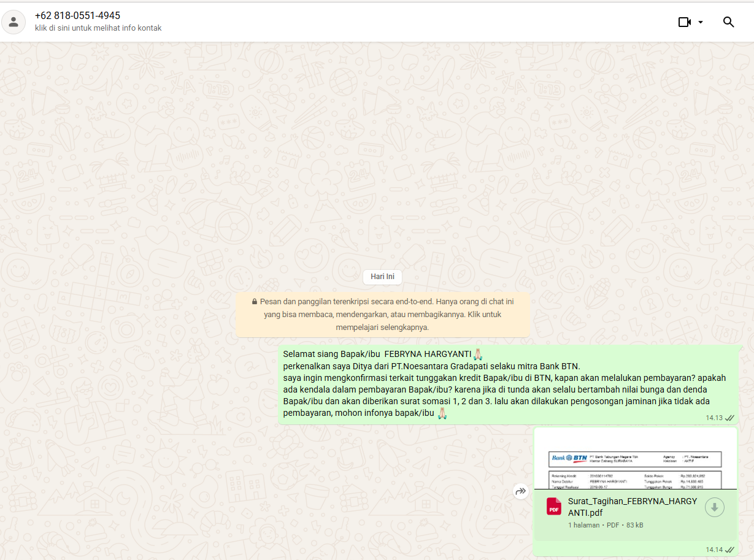
Task: Select the message starting "Selamat siang Bapak/ibu"
Action: [x=491, y=383]
